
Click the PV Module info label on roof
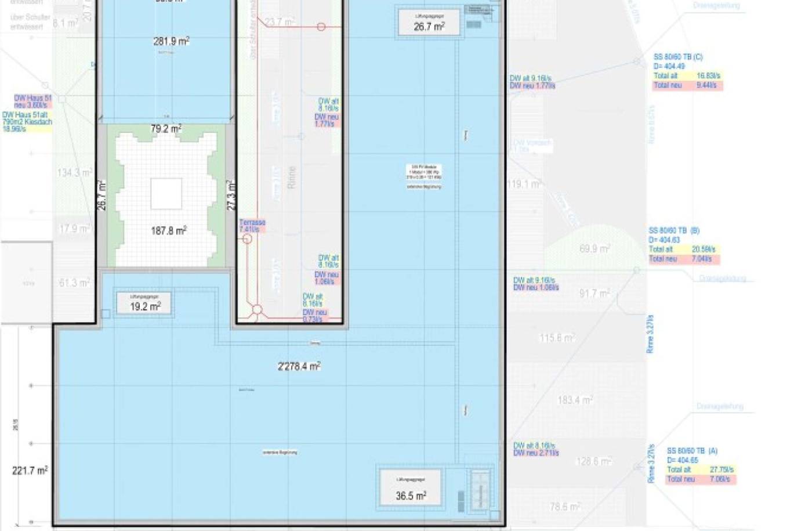point(424,172)
